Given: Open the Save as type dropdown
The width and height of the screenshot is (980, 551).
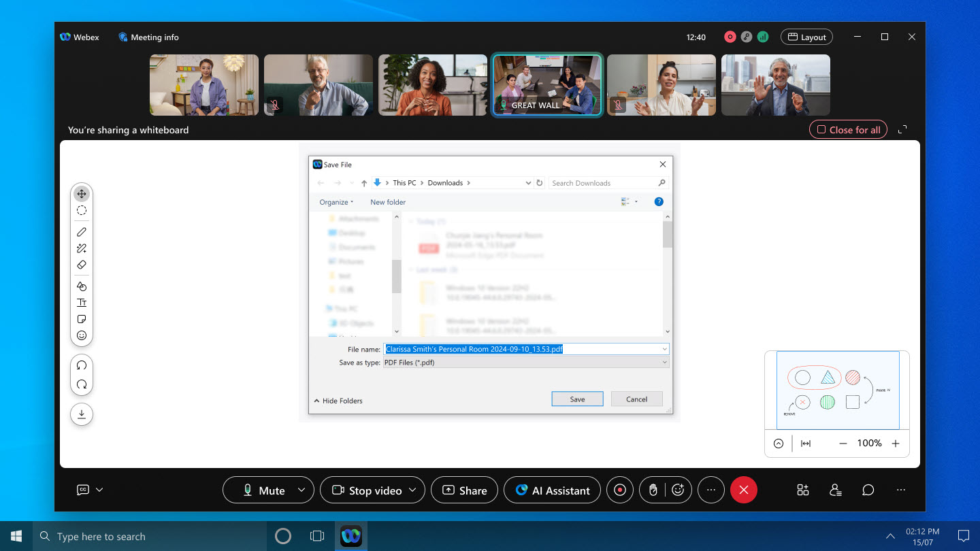Looking at the screenshot, I should pos(664,363).
